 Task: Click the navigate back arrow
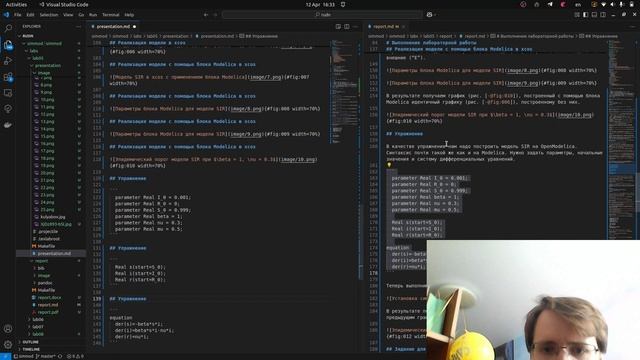(206, 15)
